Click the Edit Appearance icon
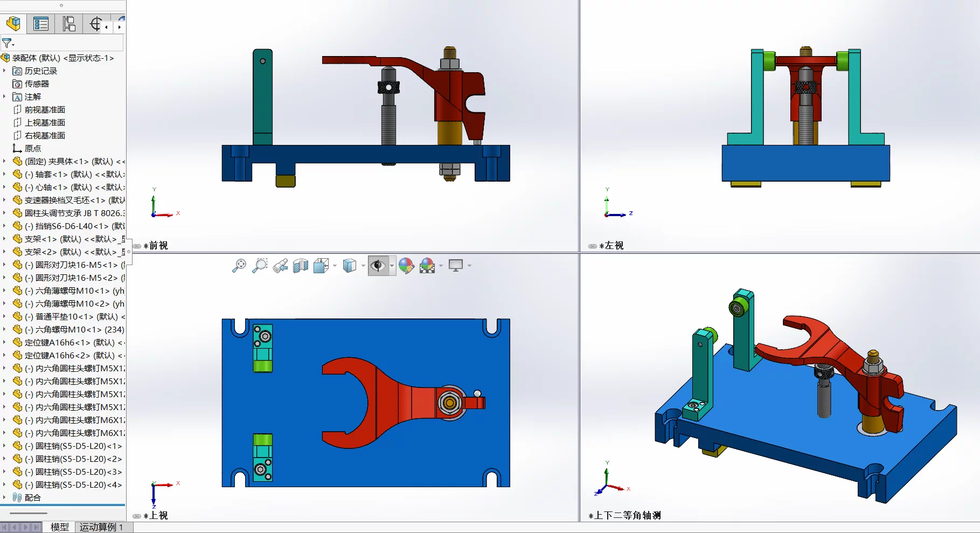The height and width of the screenshot is (533, 980). pos(407,266)
